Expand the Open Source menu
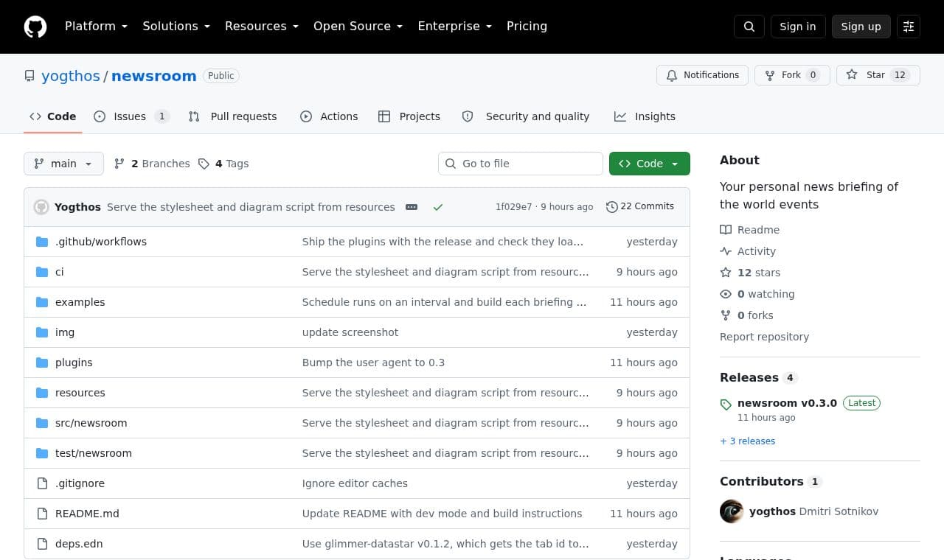The image size is (944, 560). click(x=358, y=27)
